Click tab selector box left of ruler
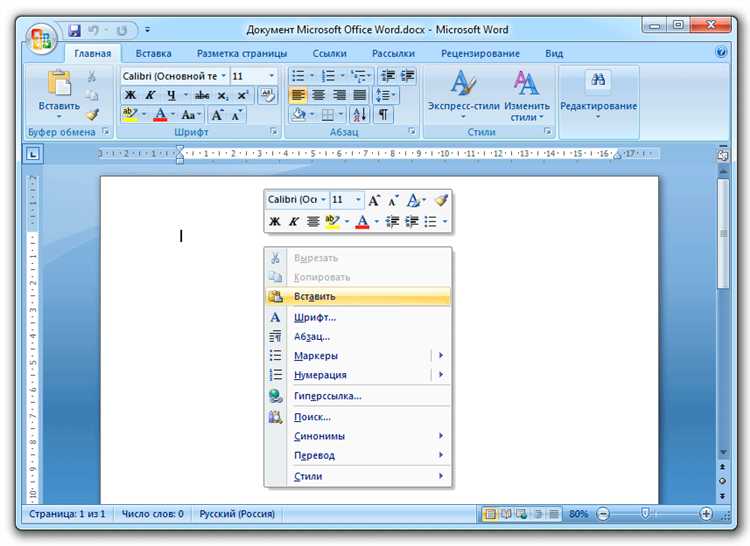Image resolution: width=750 pixels, height=546 pixels. [33, 154]
